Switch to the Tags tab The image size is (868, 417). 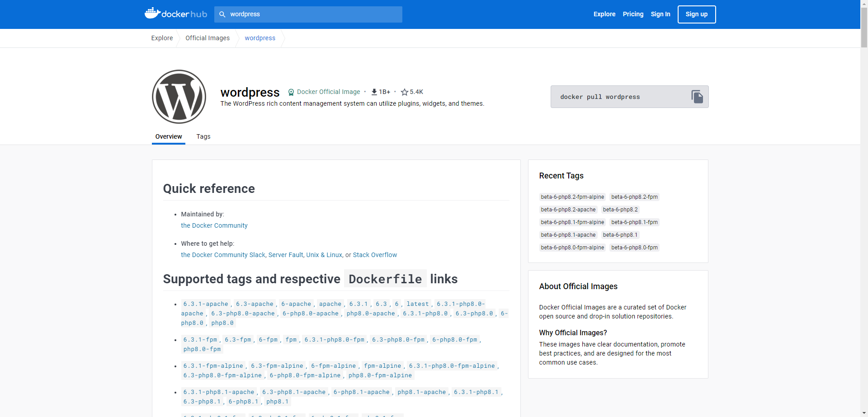203,136
